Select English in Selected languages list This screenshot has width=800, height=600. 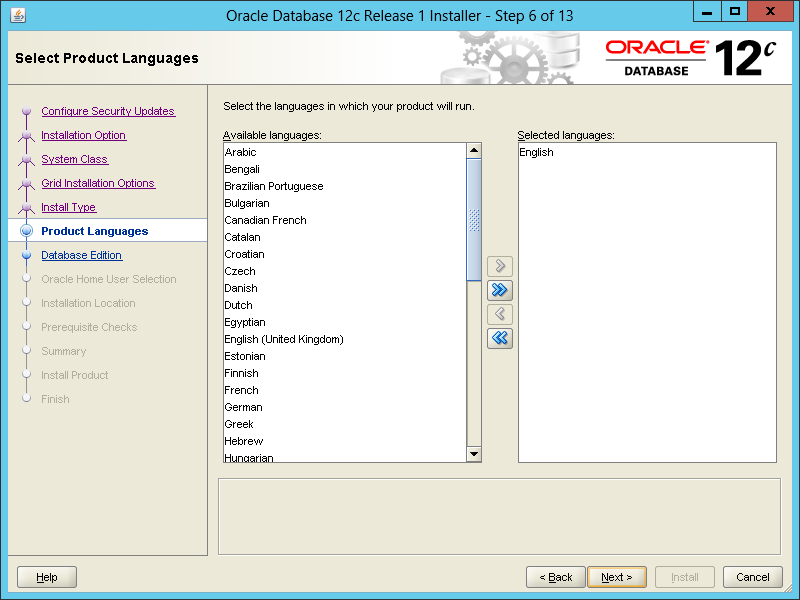click(647, 152)
